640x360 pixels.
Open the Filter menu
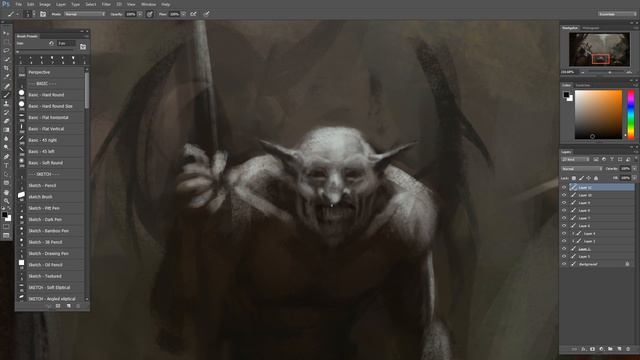106,4
